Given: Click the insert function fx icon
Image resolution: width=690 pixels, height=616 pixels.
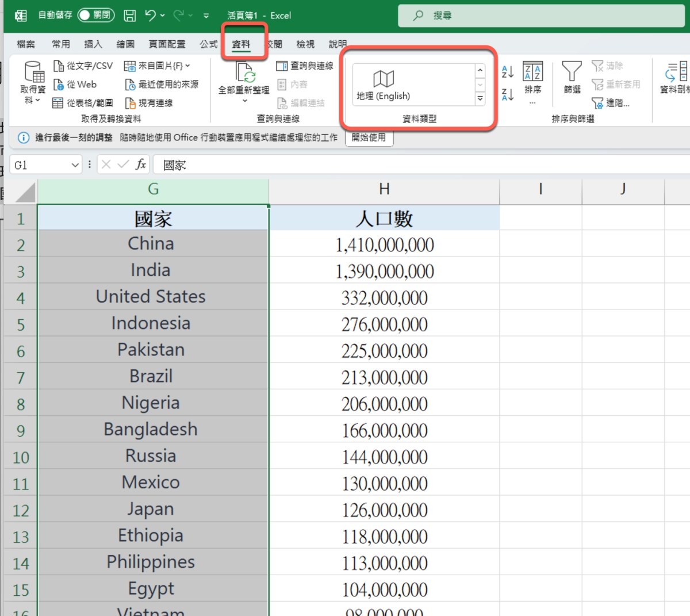Looking at the screenshot, I should 141,165.
